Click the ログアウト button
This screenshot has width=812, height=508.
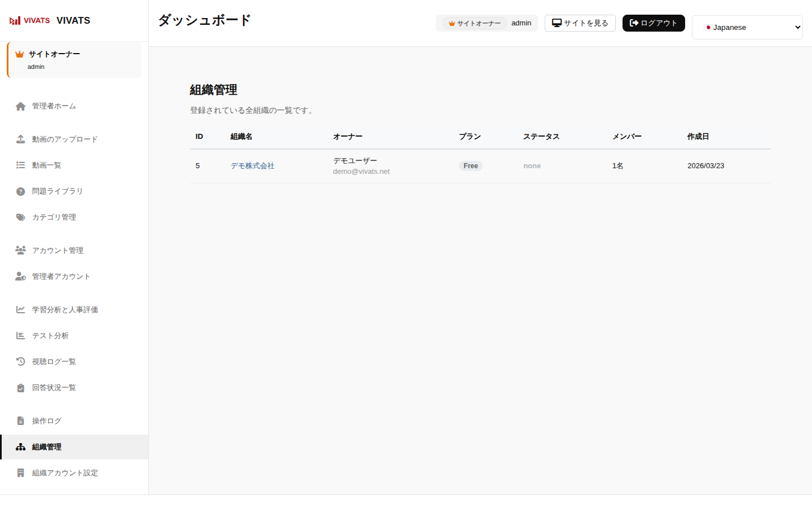point(654,23)
